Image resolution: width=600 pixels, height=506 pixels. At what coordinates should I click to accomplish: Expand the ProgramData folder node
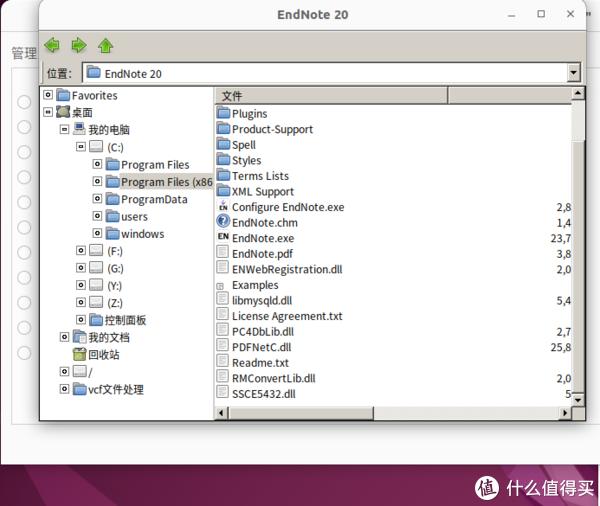coord(97,199)
